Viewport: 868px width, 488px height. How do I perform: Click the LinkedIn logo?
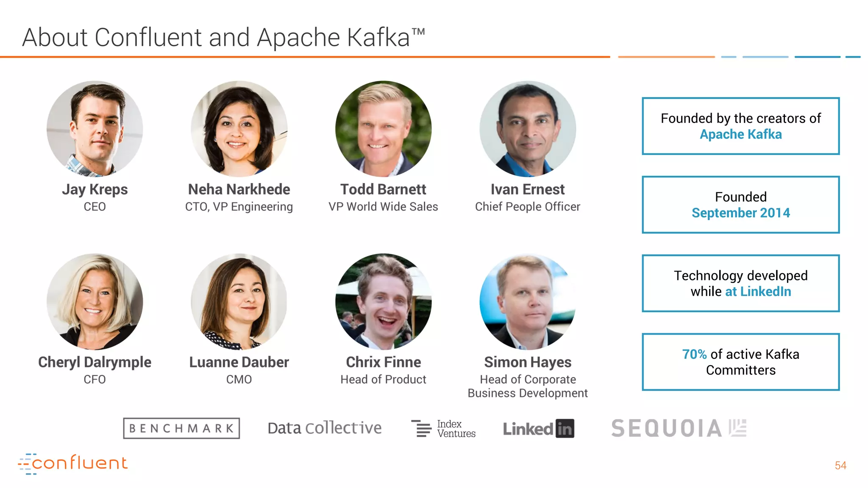(x=538, y=429)
